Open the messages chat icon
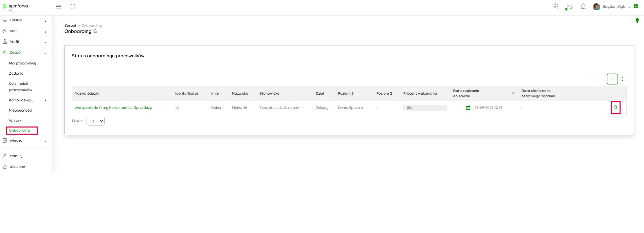Image resolution: width=644 pixels, height=233 pixels. pyautogui.click(x=569, y=6)
